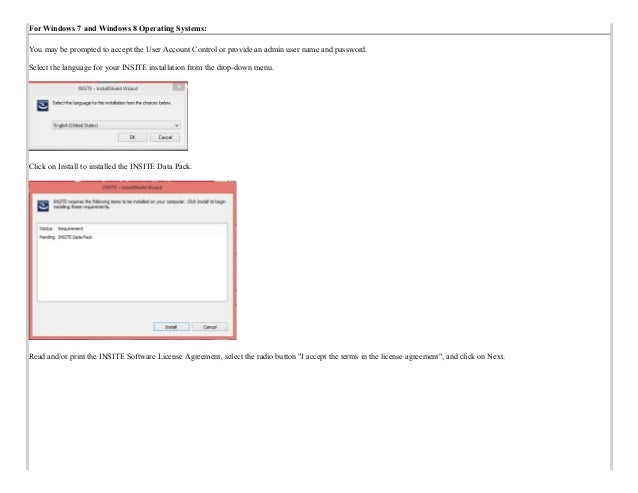Click the 'Click on Install' instruction line

click(x=110, y=166)
